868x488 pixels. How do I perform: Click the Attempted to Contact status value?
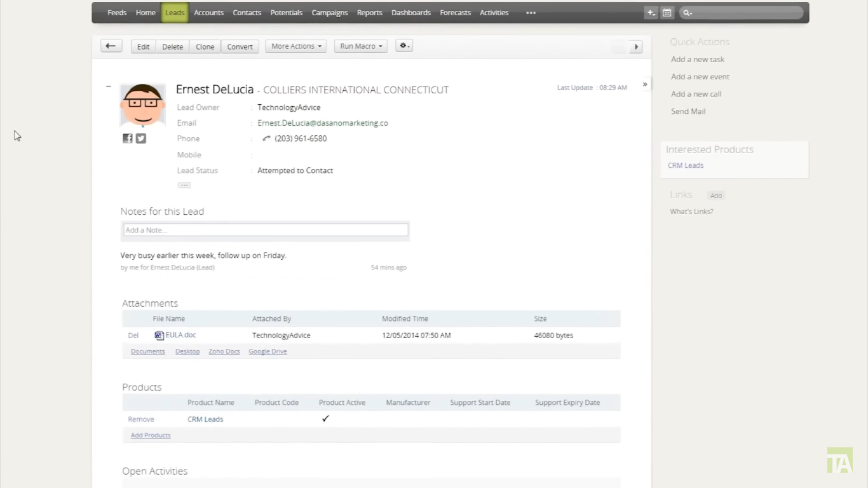(x=295, y=170)
